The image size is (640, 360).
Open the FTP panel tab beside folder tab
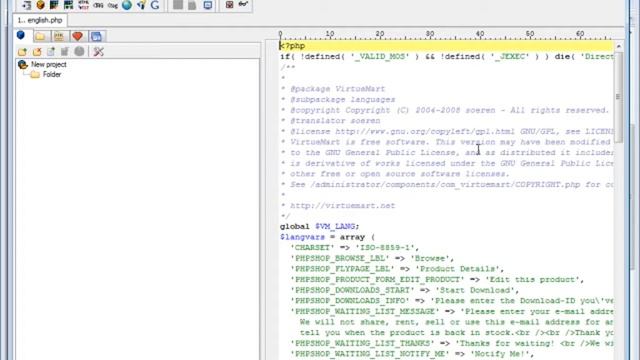coord(59,36)
